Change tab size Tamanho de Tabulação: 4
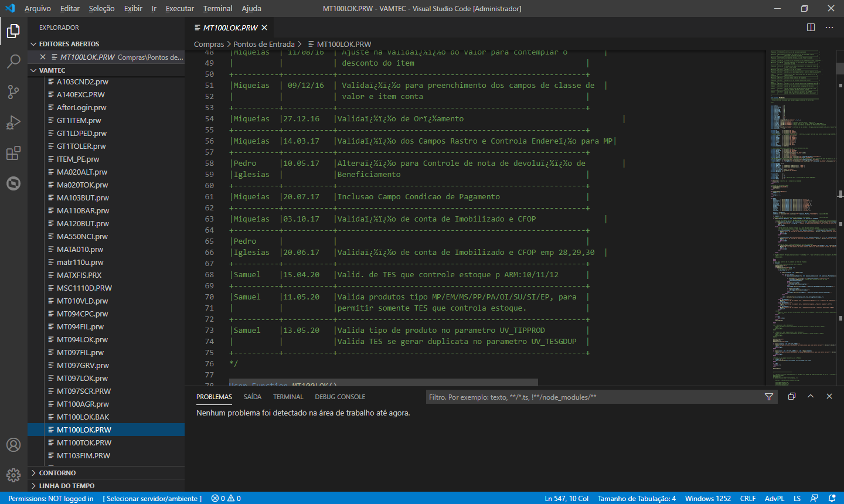844x504 pixels. 637,498
